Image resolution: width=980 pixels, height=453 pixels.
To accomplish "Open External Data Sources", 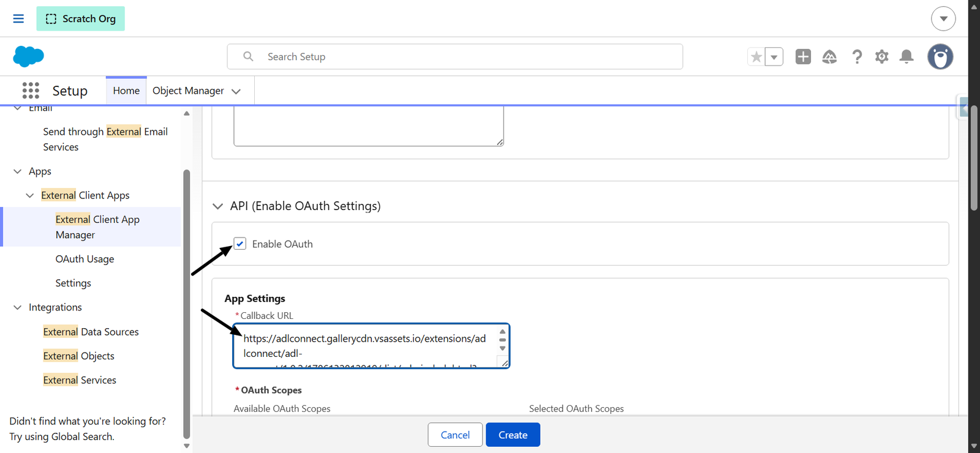I will (91, 332).
